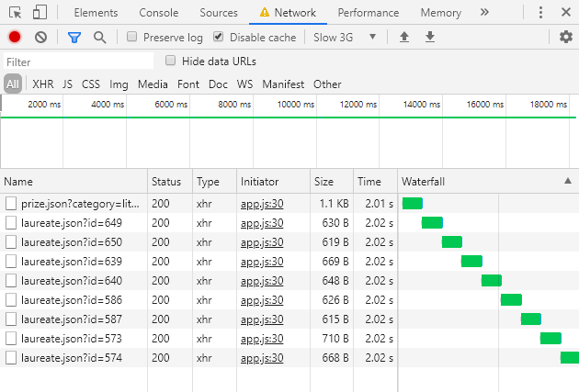Enable the Preserve log checkbox
Image resolution: width=579 pixels, height=392 pixels.
133,38
